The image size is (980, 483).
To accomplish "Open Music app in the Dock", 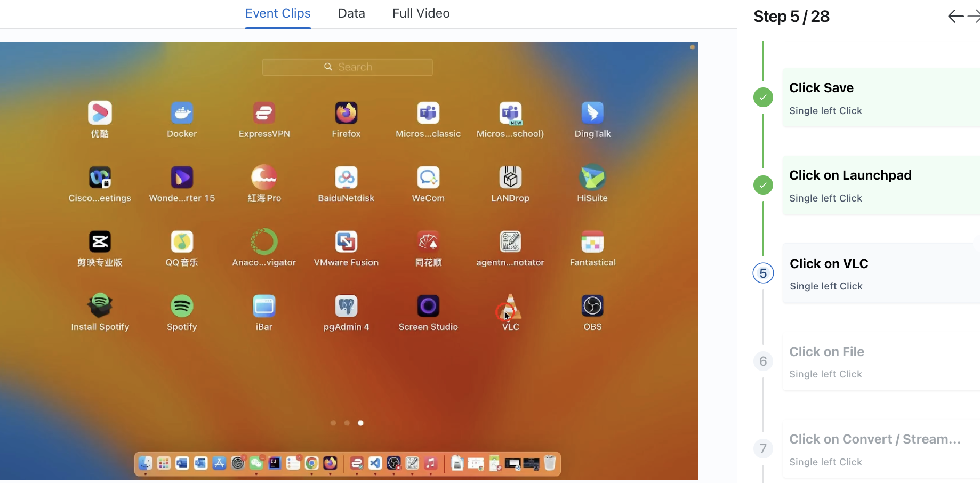I will [431, 463].
